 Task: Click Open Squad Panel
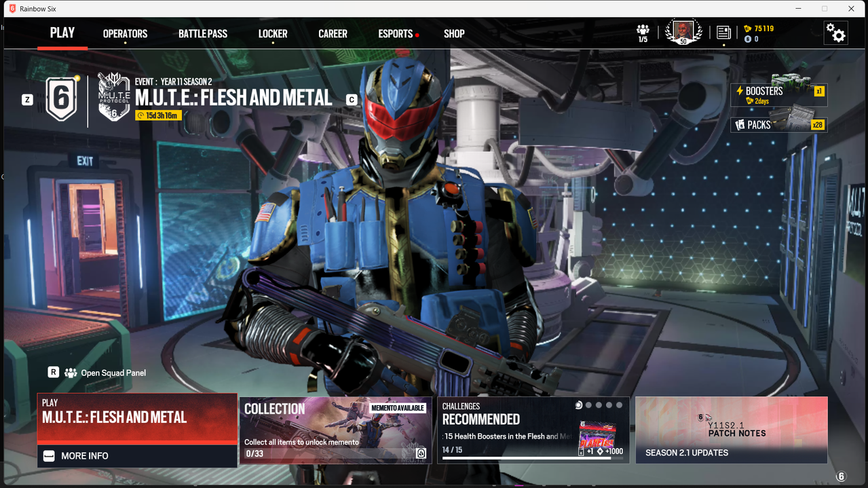pyautogui.click(x=113, y=373)
